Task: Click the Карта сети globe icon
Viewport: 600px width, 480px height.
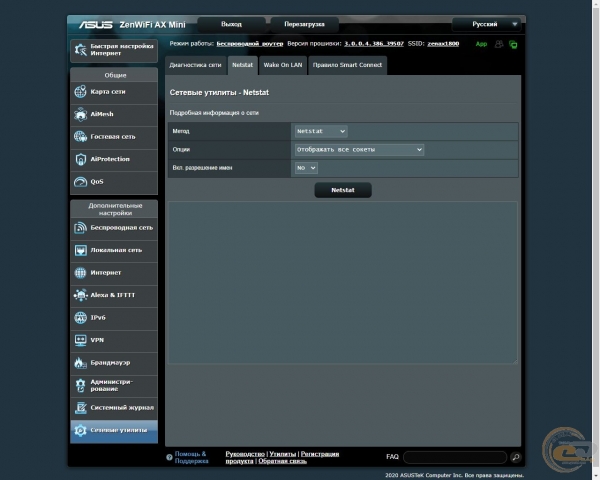Action: 80,92
